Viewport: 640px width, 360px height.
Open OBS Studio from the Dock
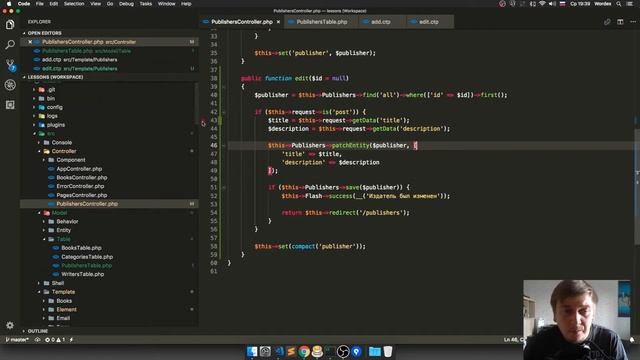(343, 351)
